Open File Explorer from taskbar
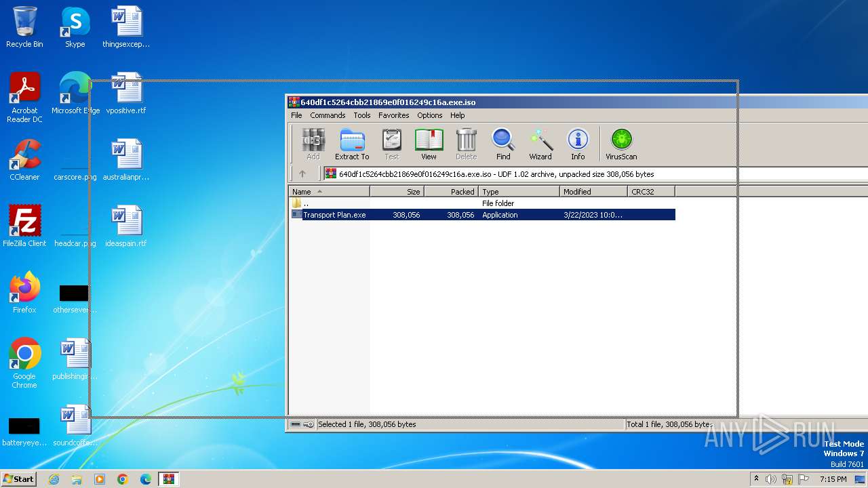The width and height of the screenshot is (868, 488). [77, 479]
